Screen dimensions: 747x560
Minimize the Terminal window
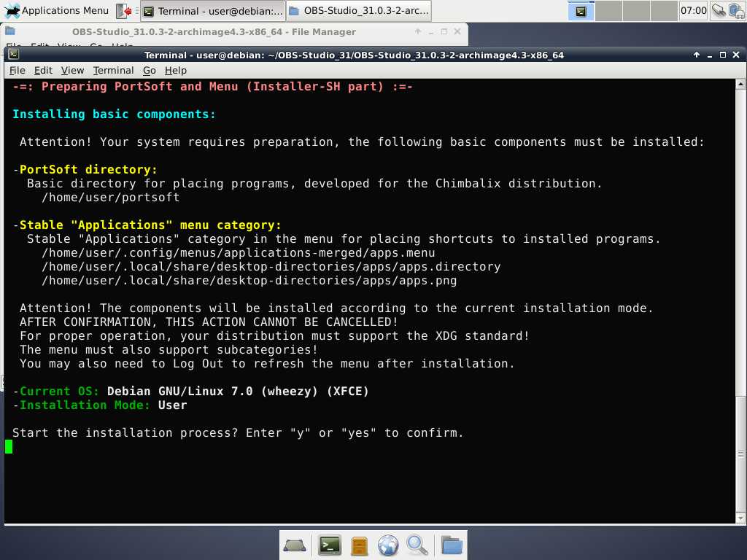click(709, 55)
